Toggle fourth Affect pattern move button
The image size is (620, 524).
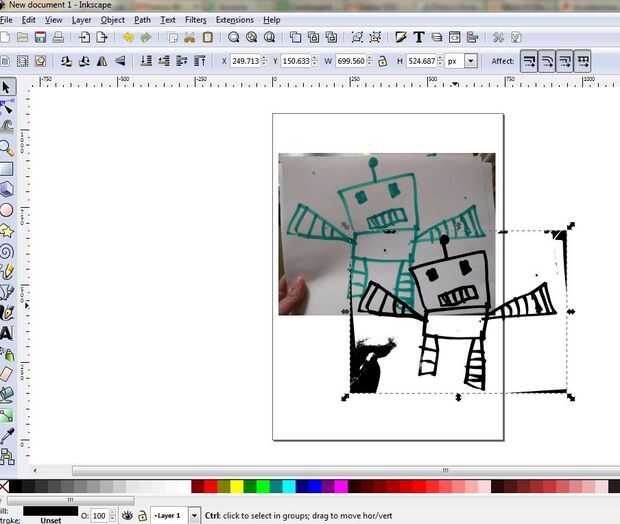pyautogui.click(x=582, y=61)
